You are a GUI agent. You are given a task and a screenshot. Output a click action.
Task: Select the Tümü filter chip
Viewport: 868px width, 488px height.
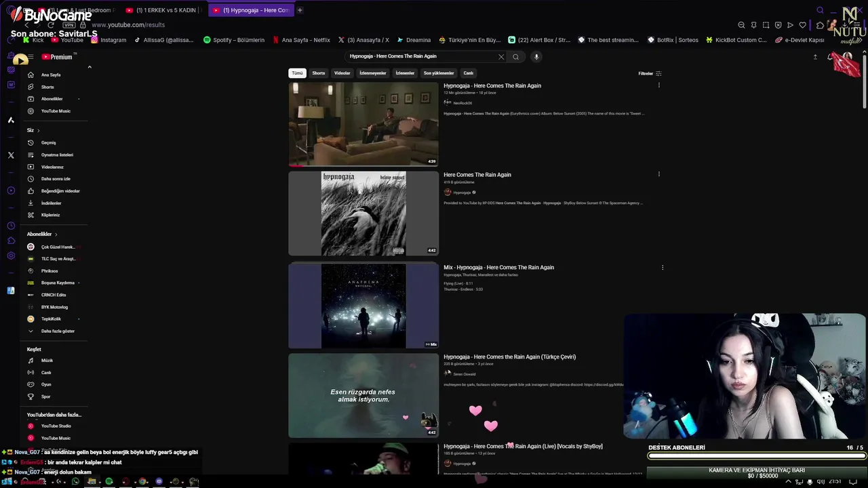pyautogui.click(x=297, y=73)
